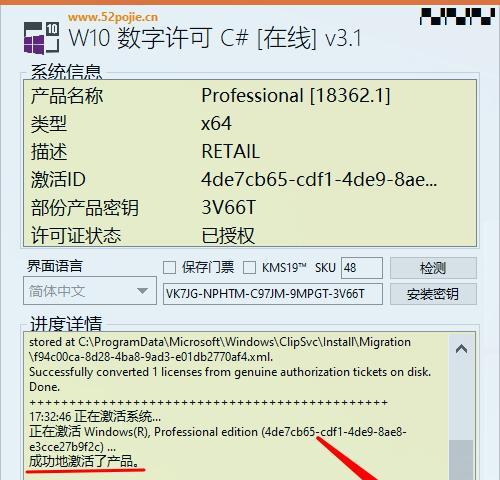This screenshot has width=500, height=480.
Task: Click the SKU input field showing 48
Action: (362, 268)
